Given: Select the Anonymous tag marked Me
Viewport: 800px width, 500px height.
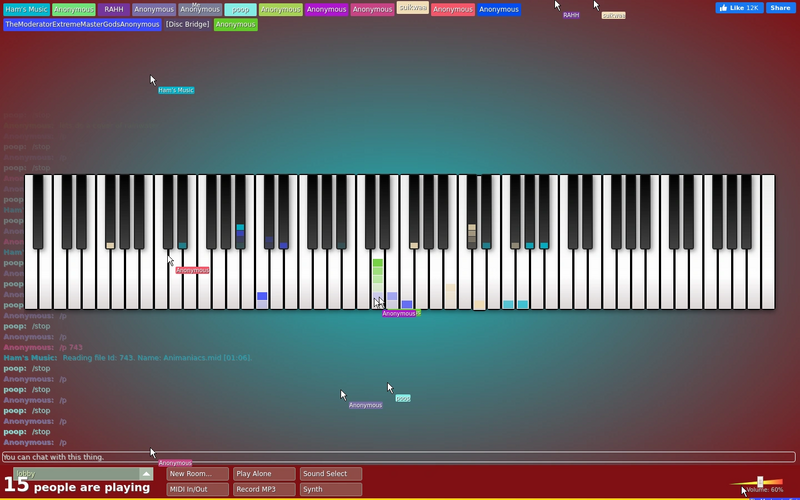Looking at the screenshot, I should (200, 9).
